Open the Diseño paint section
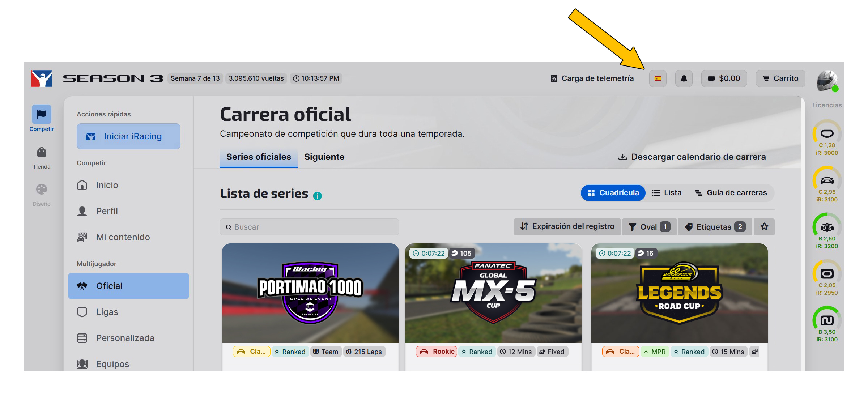 click(x=42, y=195)
